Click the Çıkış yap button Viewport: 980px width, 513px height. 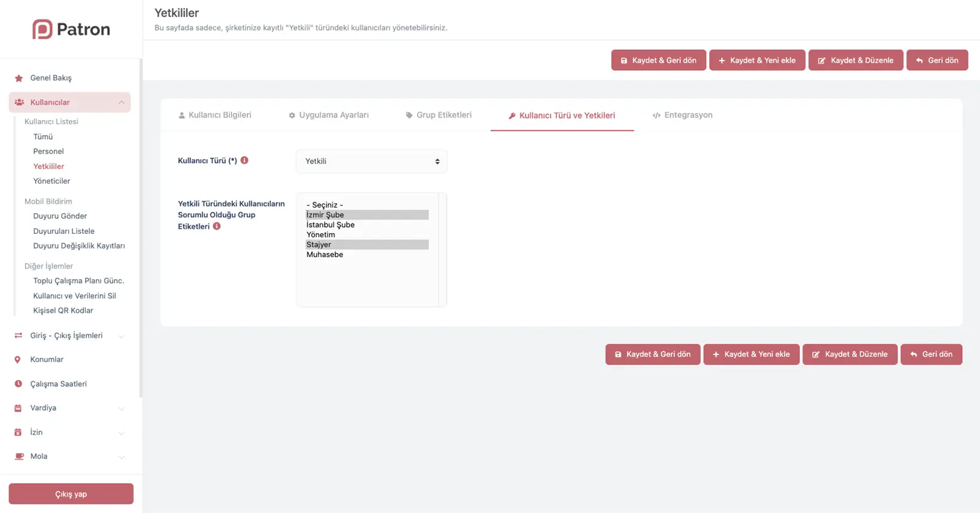(x=71, y=494)
